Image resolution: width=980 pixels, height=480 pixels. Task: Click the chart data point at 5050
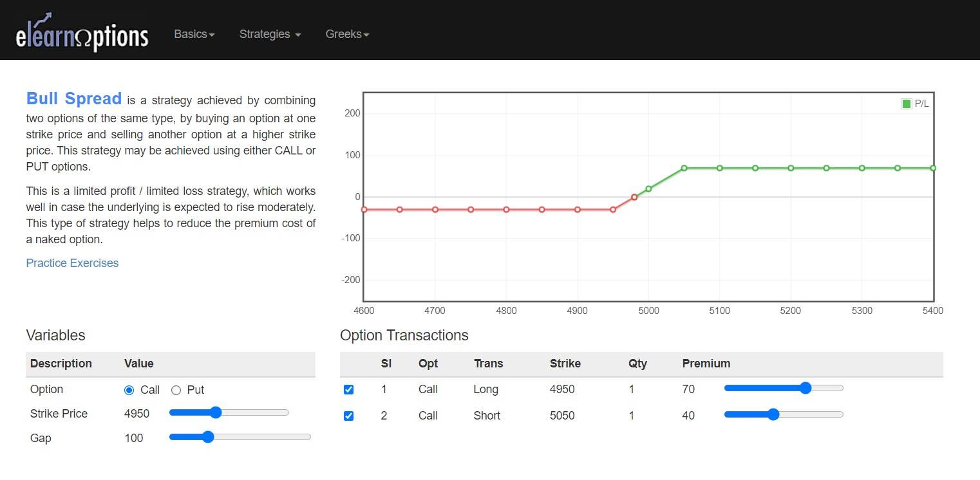[x=684, y=168]
